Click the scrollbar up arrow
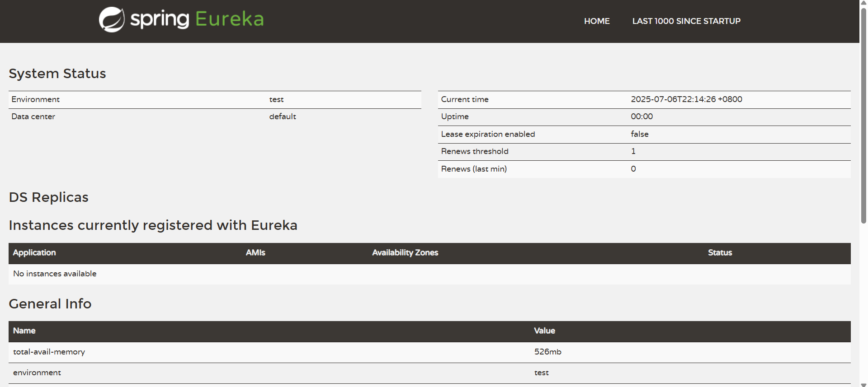The width and height of the screenshot is (868, 387). (863, 3)
